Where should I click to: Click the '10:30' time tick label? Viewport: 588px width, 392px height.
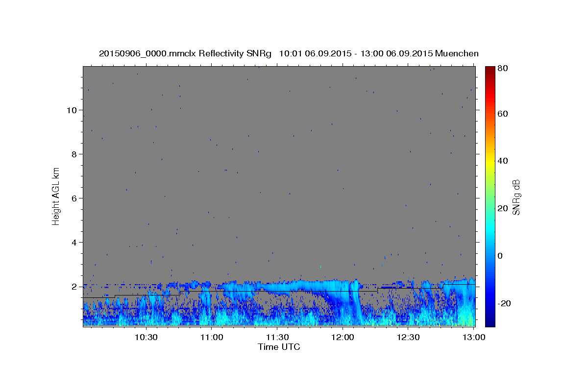point(146,337)
